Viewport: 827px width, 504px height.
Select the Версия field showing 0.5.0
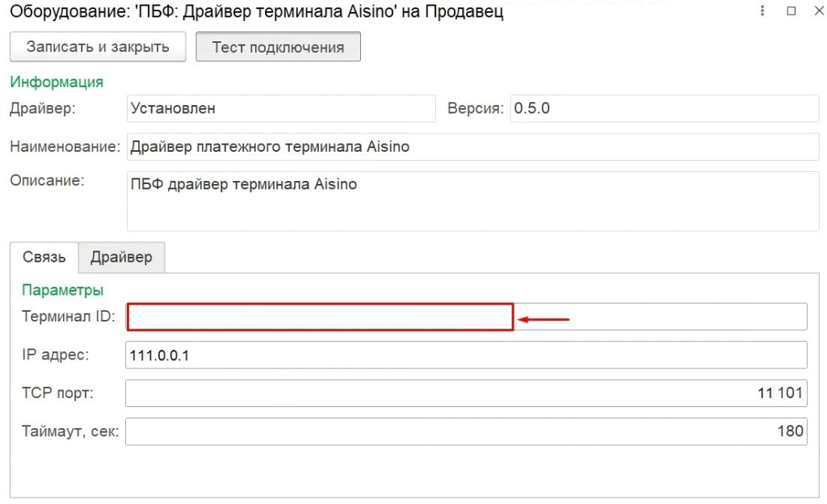664,108
